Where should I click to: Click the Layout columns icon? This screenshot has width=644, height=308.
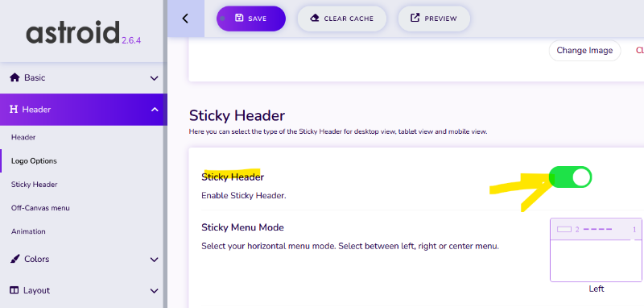(x=14, y=290)
